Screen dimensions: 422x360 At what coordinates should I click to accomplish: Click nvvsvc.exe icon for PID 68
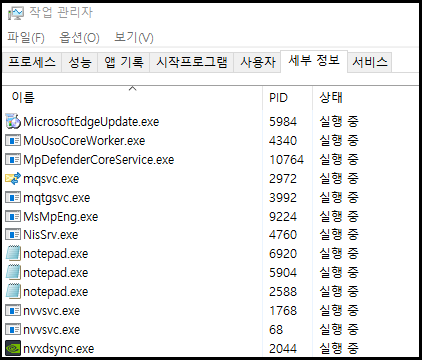(13, 330)
